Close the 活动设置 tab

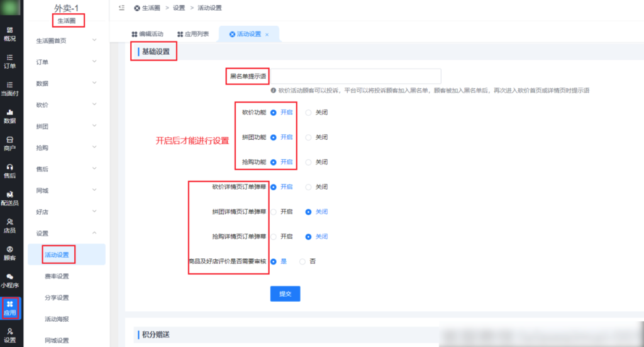coord(267,35)
